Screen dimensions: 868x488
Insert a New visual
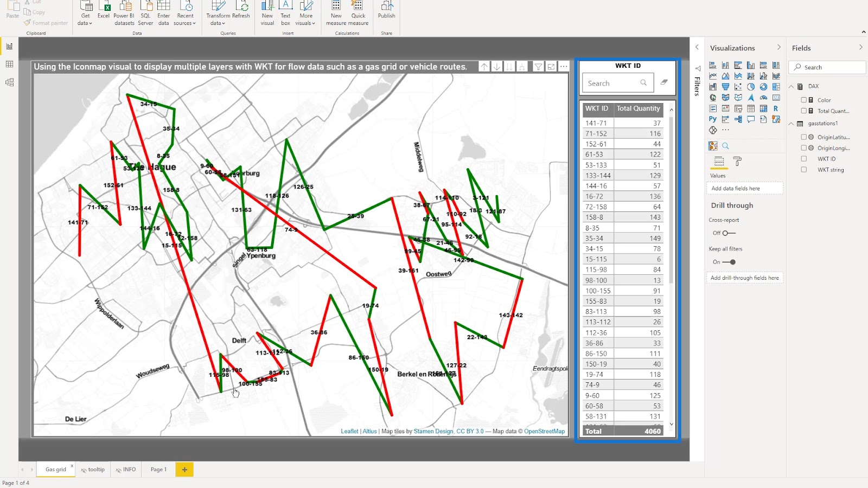click(x=267, y=12)
